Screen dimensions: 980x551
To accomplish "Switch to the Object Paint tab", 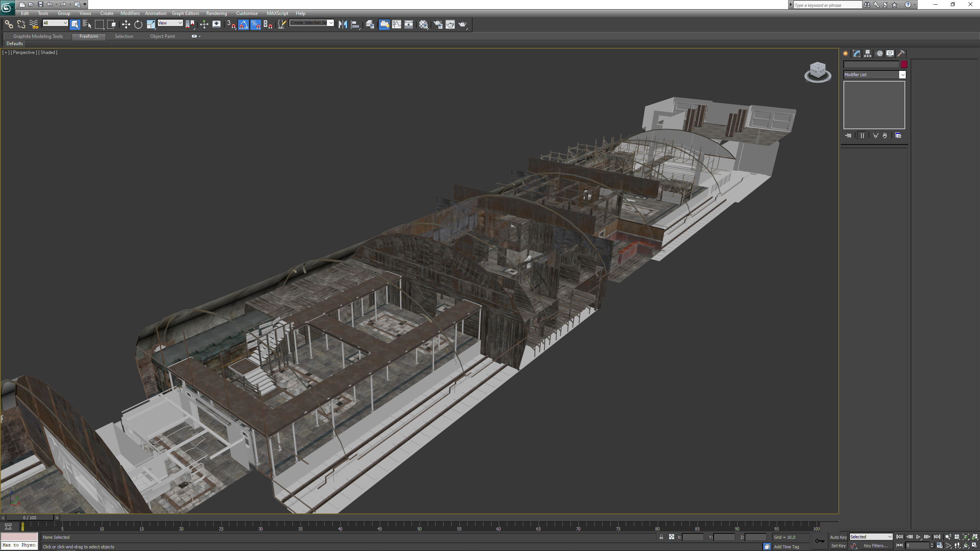I will pos(162,36).
